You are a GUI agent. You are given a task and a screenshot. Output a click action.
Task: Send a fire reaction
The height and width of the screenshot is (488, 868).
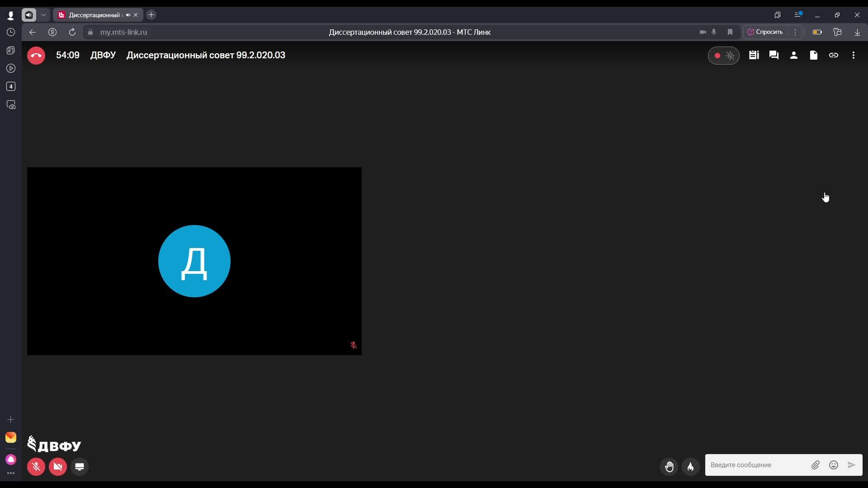690,466
